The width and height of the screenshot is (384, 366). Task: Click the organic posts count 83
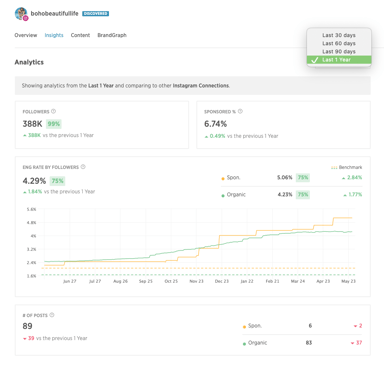coord(309,343)
